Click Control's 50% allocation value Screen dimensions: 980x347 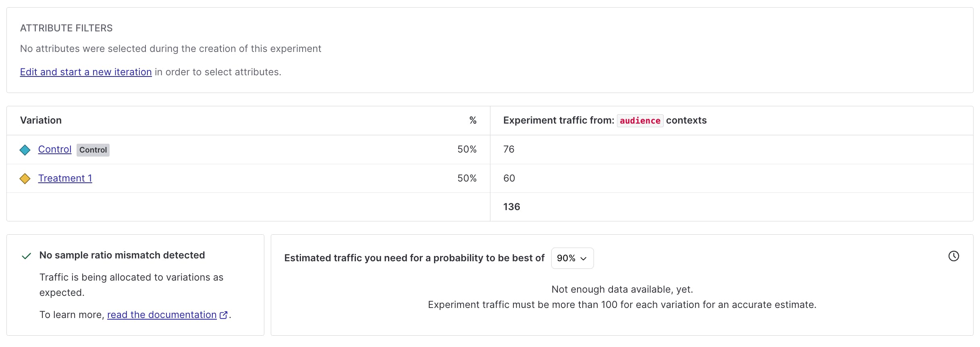467,149
